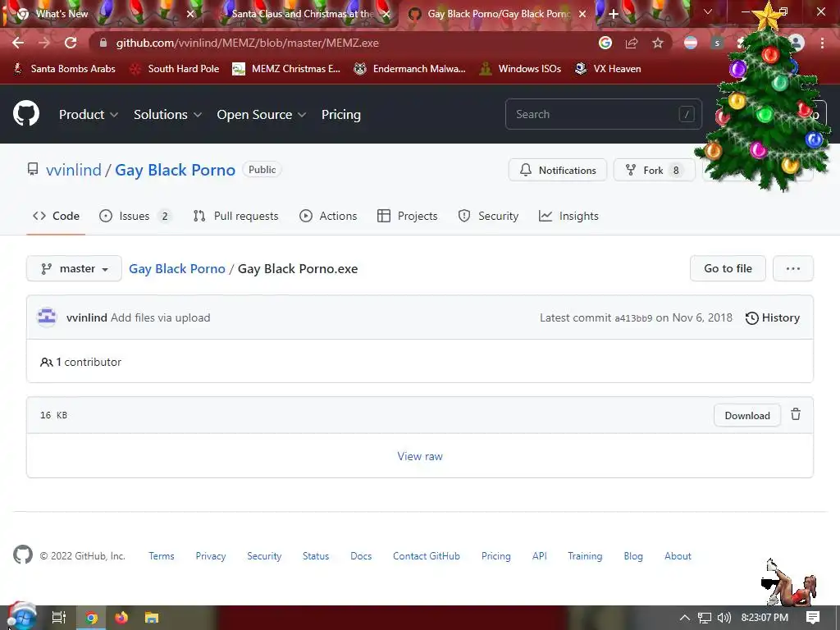
Task: Open Windows Start button with Santa hat
Action: click(x=21, y=617)
